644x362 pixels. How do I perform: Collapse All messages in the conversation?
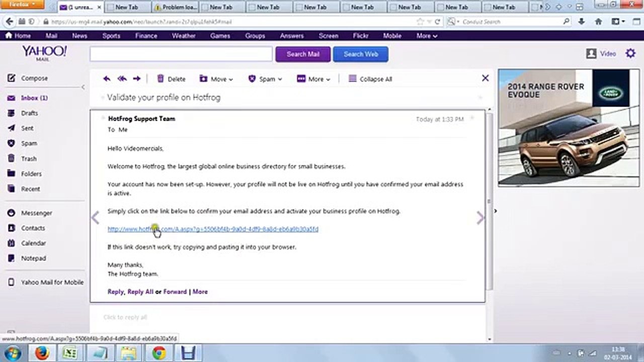click(370, 79)
